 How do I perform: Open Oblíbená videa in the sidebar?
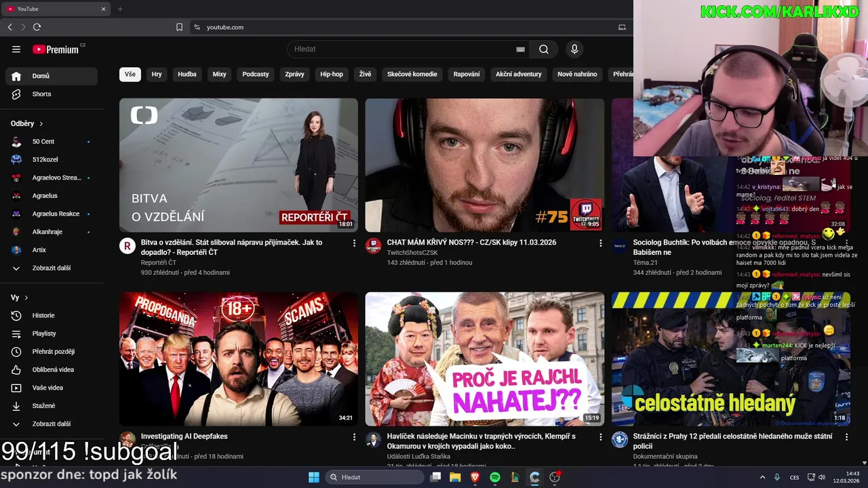(x=52, y=369)
